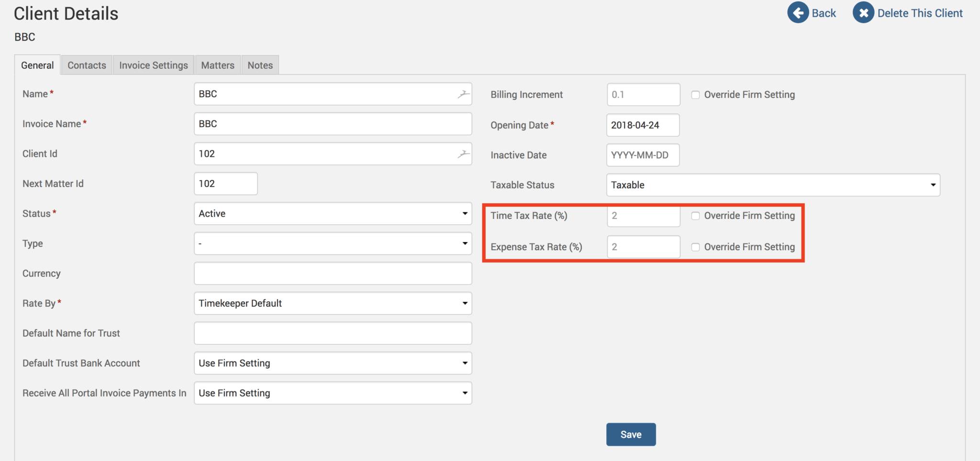Expand Receive All Portal Invoice Payments dropdown
This screenshot has width=980, height=461.
(x=333, y=393)
